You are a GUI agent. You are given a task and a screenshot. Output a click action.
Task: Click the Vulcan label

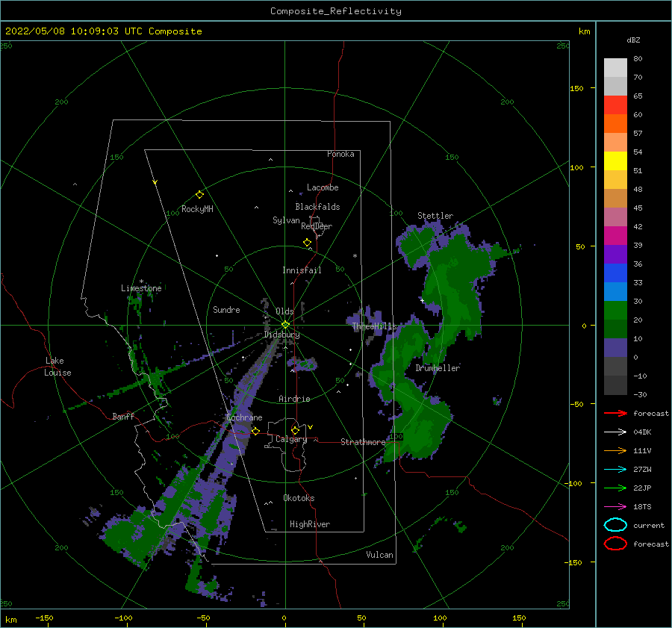pyautogui.click(x=379, y=555)
